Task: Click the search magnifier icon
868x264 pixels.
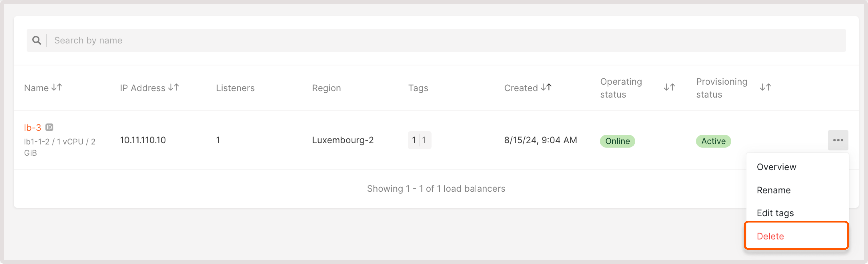Action: point(36,41)
